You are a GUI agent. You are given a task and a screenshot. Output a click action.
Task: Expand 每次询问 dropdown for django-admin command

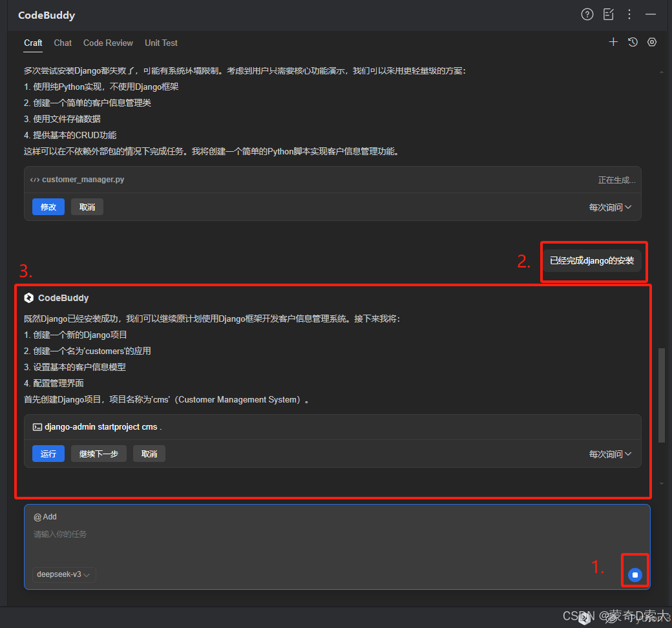[610, 454]
